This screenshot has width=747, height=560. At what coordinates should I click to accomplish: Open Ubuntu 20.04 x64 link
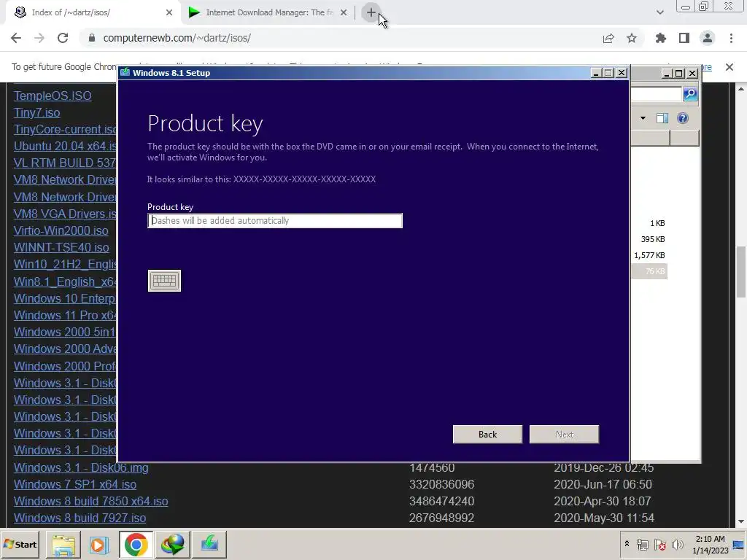tap(65, 146)
